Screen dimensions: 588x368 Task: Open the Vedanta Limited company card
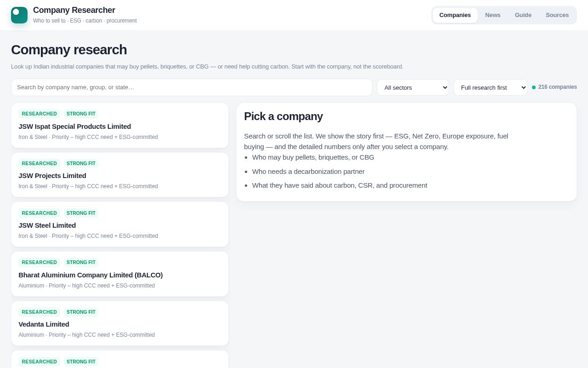[x=120, y=323]
